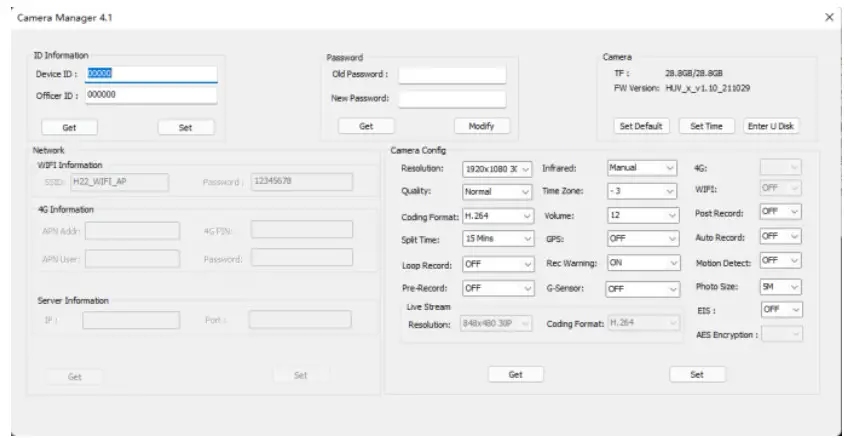Open the Time Zone dropdown
Viewport: 844px width, 443px height.
pyautogui.click(x=642, y=191)
